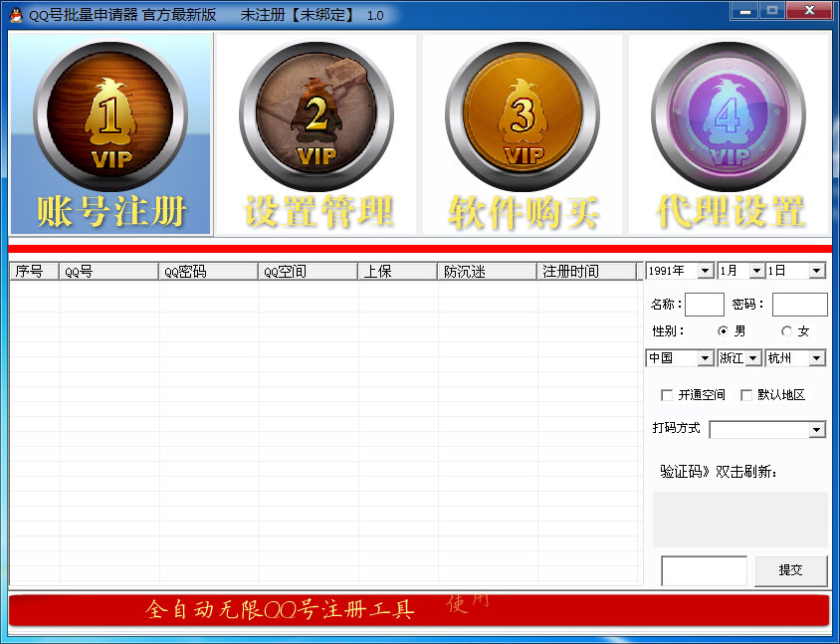Screen dimensions: 840x644
Task: Focus the 名称 input field
Action: point(705,305)
